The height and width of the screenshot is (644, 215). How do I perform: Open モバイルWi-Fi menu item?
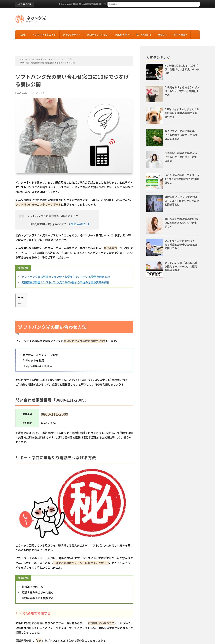point(143,35)
